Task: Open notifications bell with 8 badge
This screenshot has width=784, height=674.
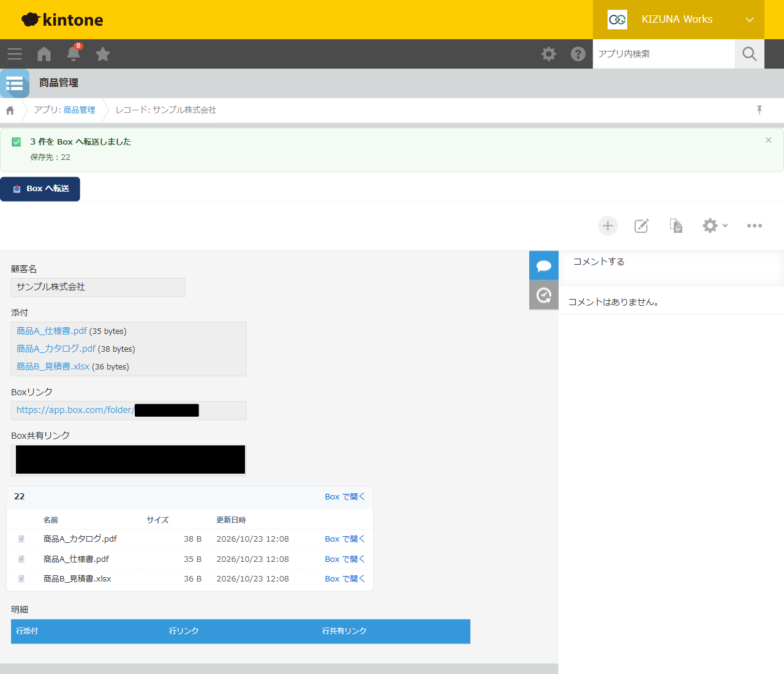Action: [x=73, y=53]
